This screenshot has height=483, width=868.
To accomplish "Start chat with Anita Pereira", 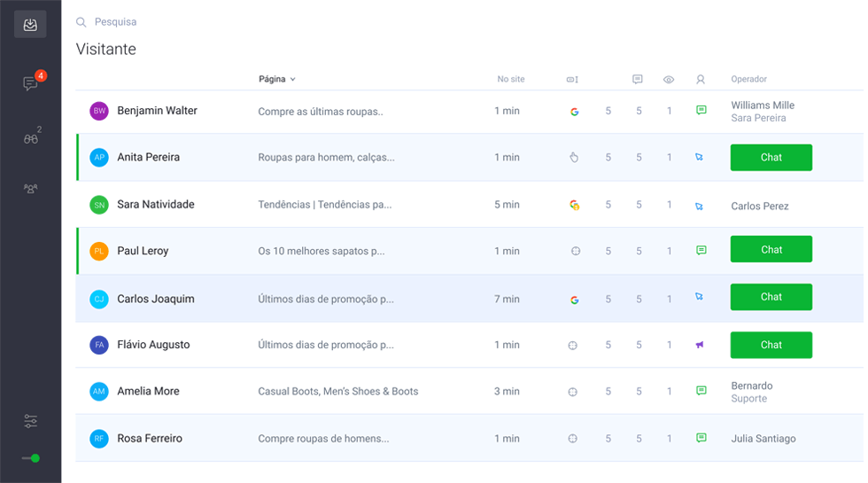I will click(x=771, y=158).
